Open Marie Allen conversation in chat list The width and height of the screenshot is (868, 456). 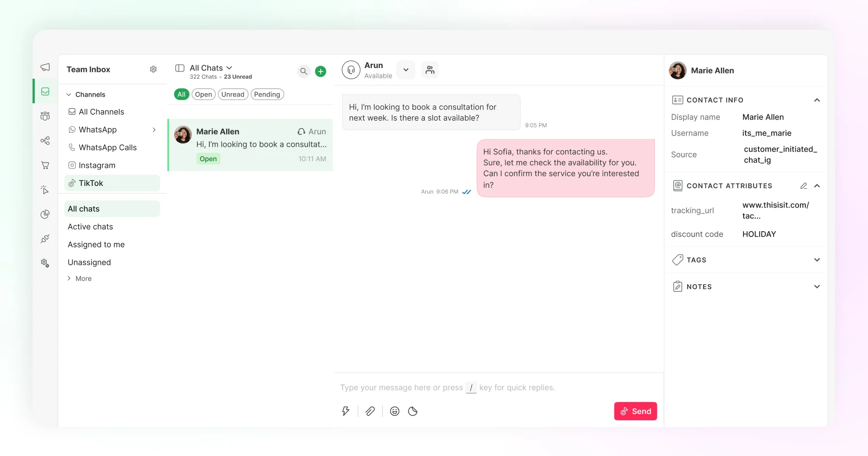pos(250,145)
